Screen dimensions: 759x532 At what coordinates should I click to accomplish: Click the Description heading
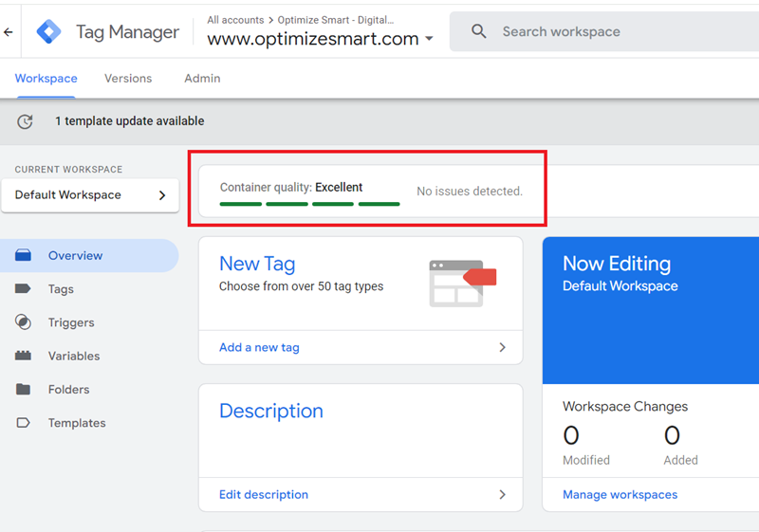coord(271,412)
